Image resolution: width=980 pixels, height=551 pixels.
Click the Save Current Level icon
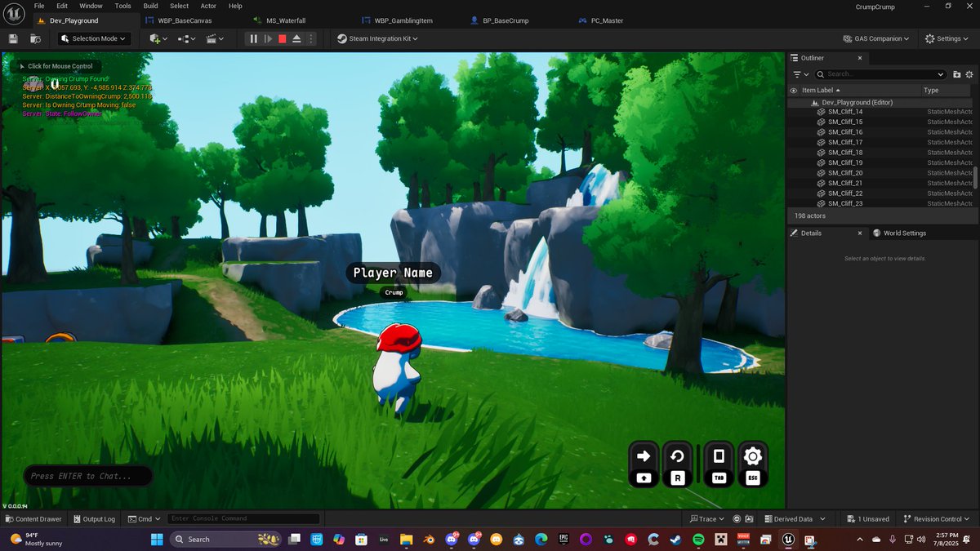(x=12, y=38)
